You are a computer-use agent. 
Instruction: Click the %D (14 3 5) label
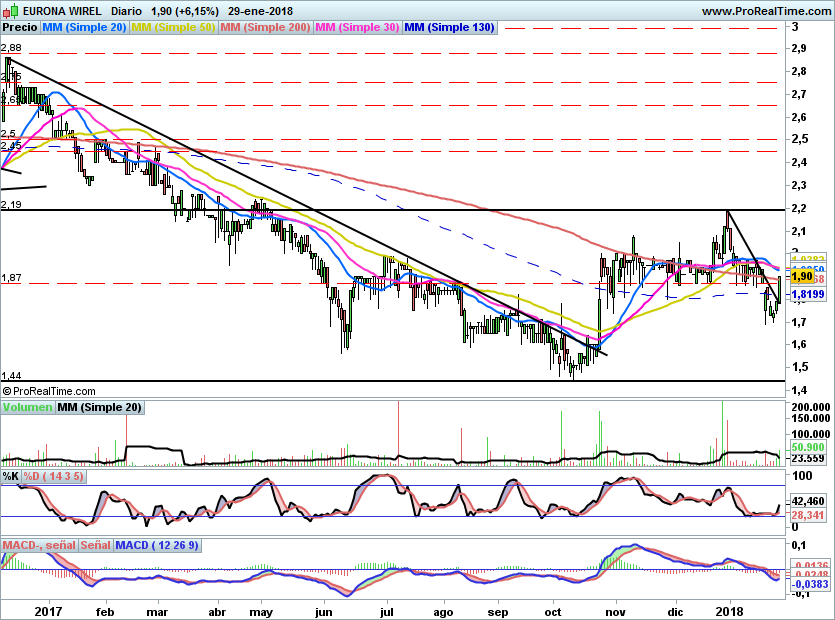(54, 476)
